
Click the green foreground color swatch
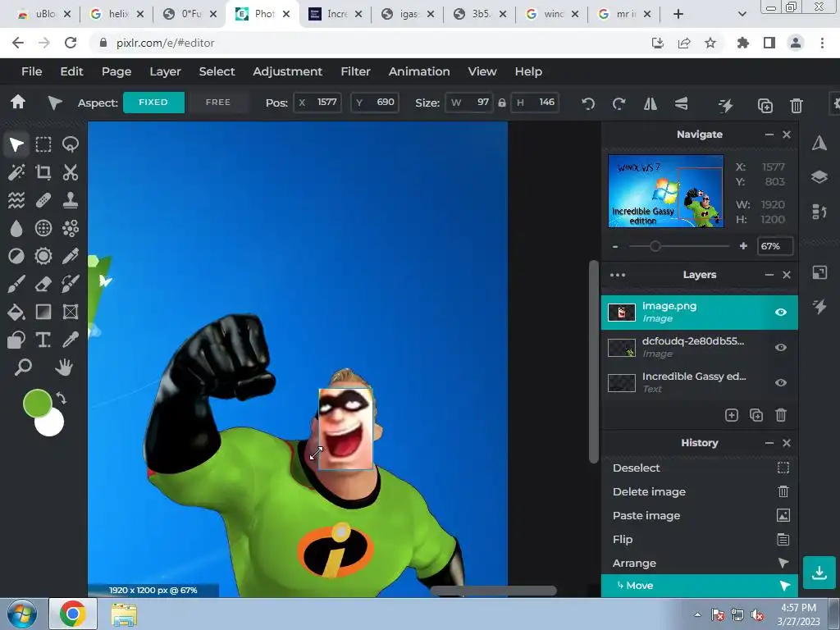(x=37, y=404)
